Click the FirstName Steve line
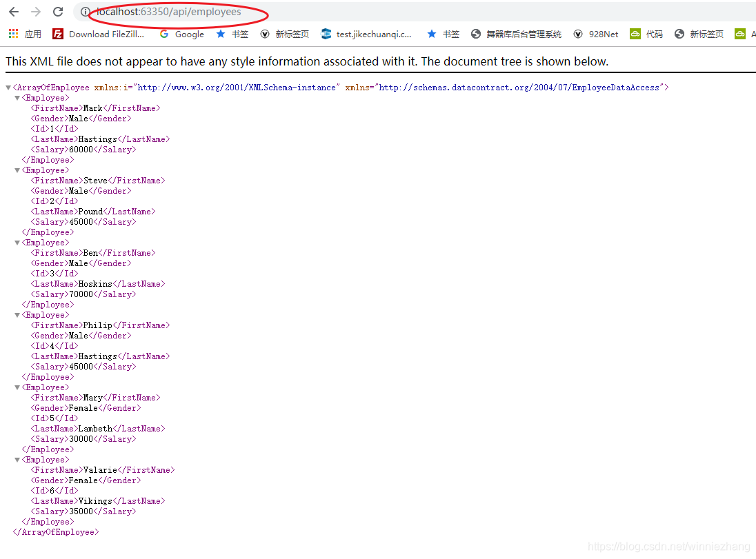Screen dimensions: 756x559 pyautogui.click(x=98, y=180)
